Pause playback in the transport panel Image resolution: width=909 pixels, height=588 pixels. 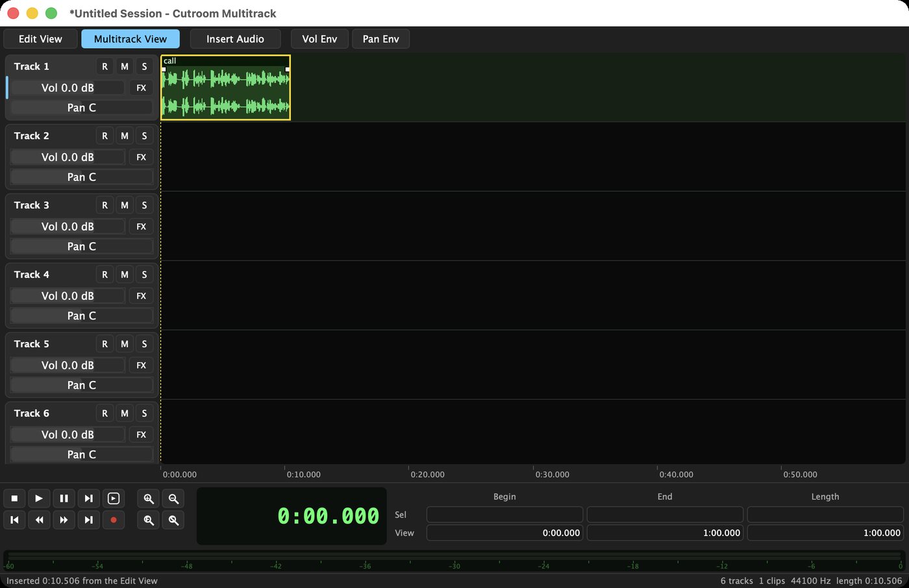point(64,498)
